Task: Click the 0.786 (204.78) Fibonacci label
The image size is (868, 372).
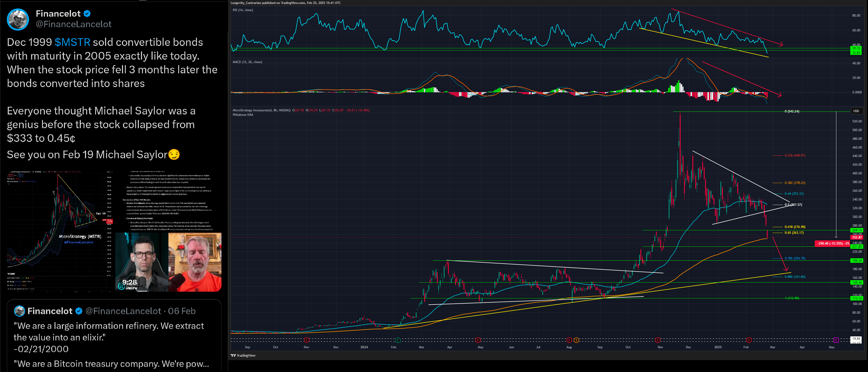Action: click(x=795, y=258)
